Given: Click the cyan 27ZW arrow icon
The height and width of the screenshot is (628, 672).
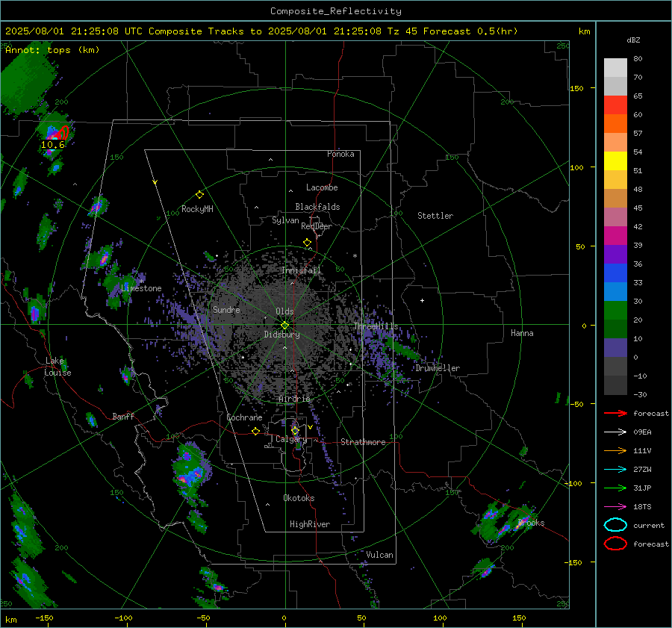Looking at the screenshot, I should [x=615, y=470].
